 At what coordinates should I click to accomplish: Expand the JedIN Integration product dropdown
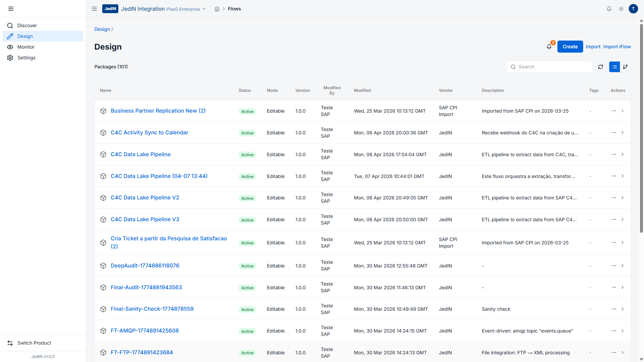[x=204, y=9]
